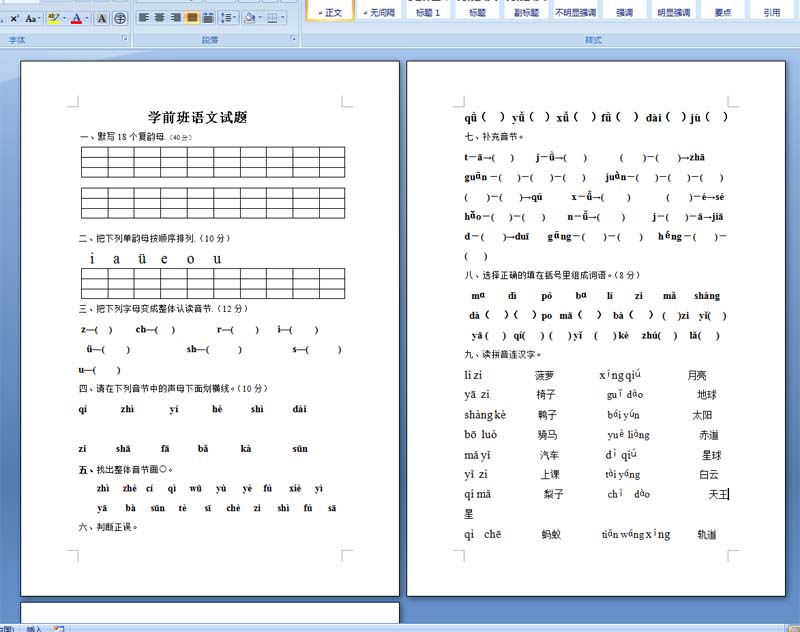Open enclosed character (带圈字符) tool

tap(120, 19)
